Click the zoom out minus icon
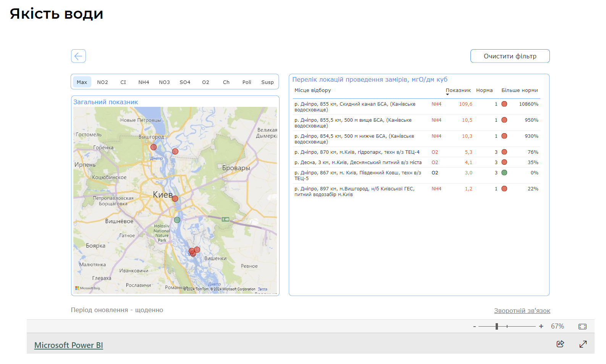Screen dimensions: 606x364 pos(475,326)
